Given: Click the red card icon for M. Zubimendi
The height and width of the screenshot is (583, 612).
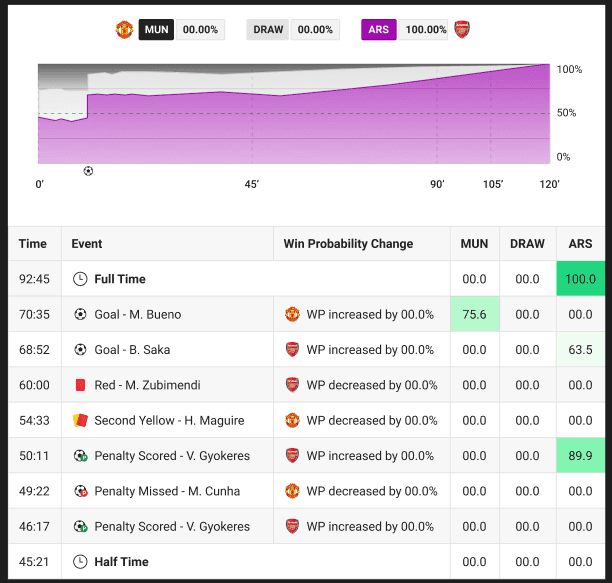Looking at the screenshot, I should [80, 385].
